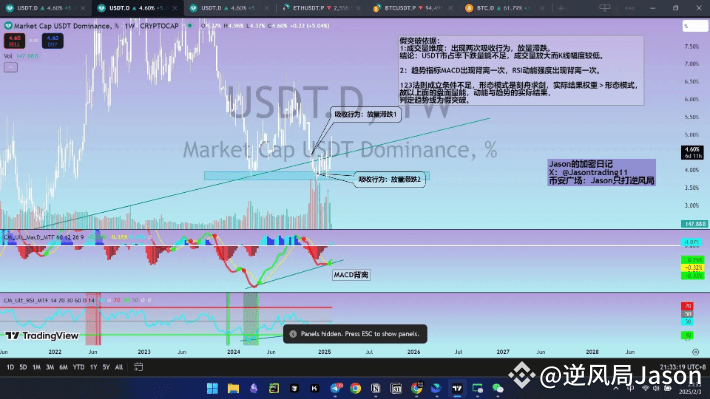Image resolution: width=710 pixels, height=399 pixels.
Task: Click the Vol 147.88B legend entry
Action: click(21, 56)
